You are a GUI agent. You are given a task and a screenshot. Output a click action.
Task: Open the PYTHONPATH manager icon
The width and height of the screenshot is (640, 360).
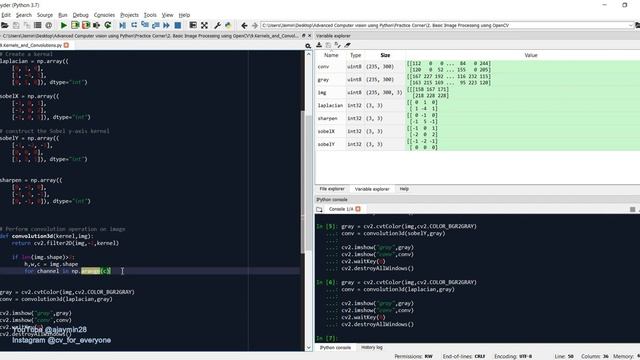pyautogui.click(x=228, y=25)
